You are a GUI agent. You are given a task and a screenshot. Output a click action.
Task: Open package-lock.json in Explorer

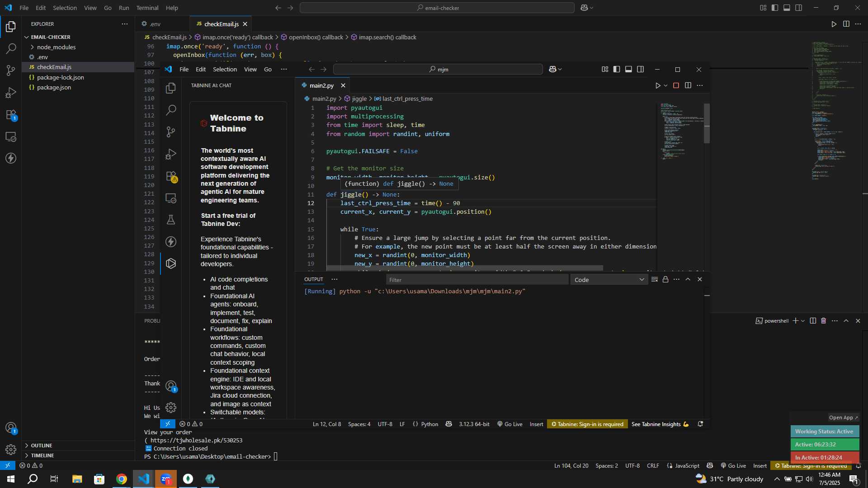coord(60,77)
